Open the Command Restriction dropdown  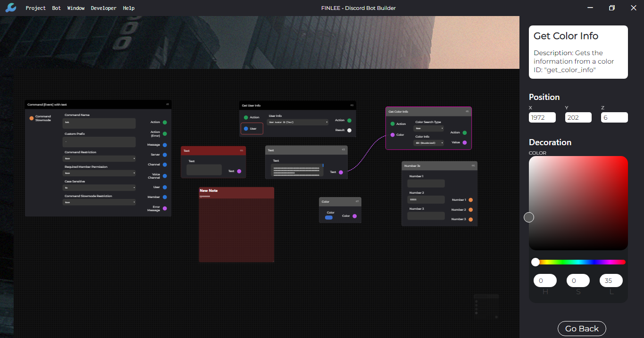click(100, 159)
